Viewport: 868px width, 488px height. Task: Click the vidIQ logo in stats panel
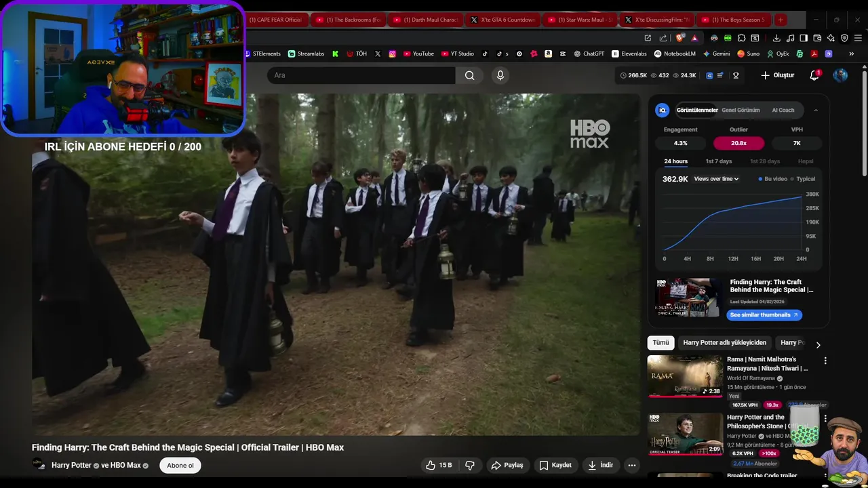pyautogui.click(x=663, y=110)
